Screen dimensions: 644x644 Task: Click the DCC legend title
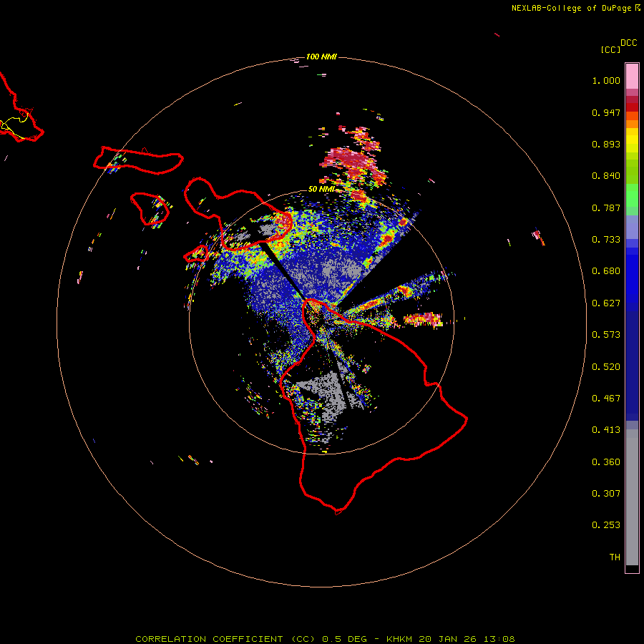tap(629, 43)
